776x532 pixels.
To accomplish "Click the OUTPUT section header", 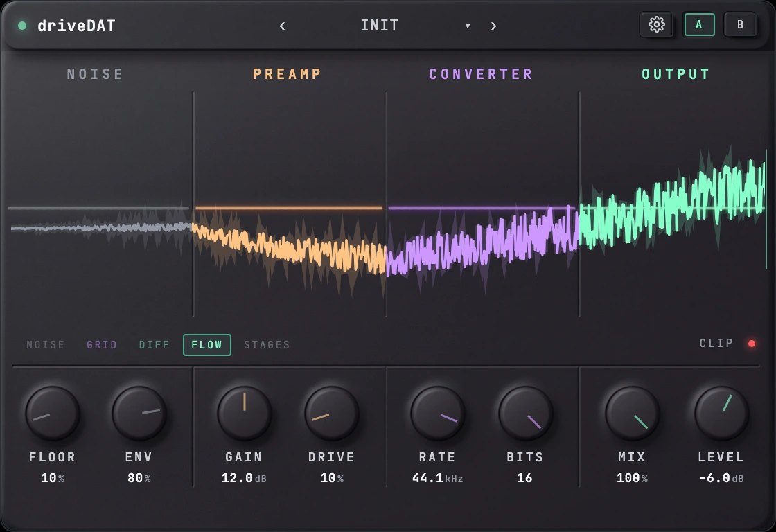I will (x=676, y=74).
